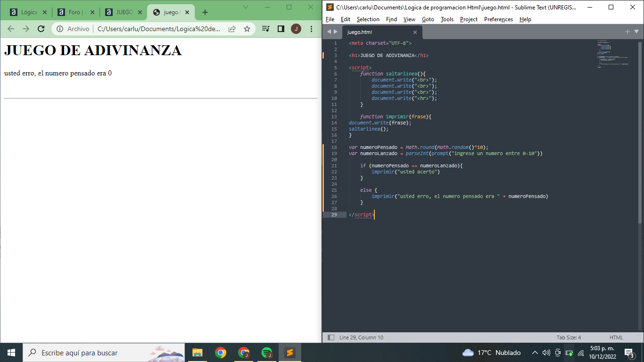Open Chrome tab search chevron
The image size is (644, 362).
click(246, 7)
